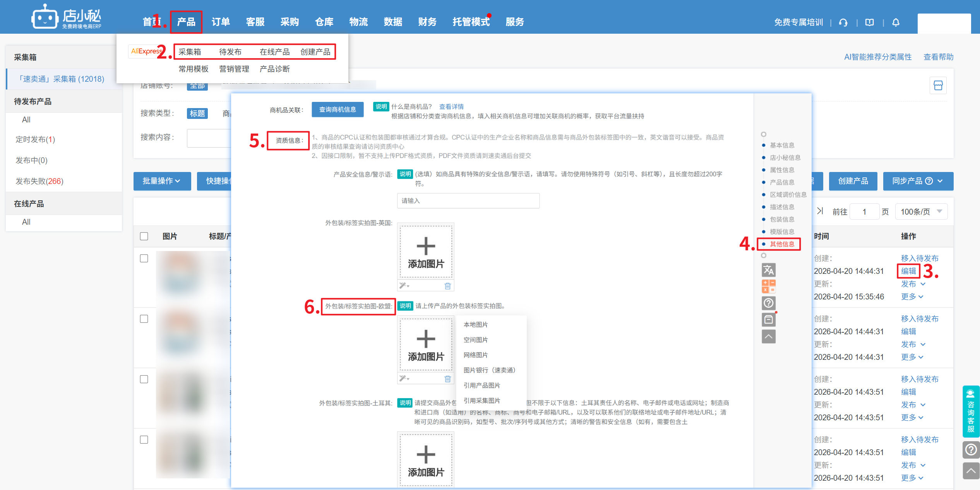Click the last-page pagination arrow icon
980x490 pixels.
click(820, 211)
